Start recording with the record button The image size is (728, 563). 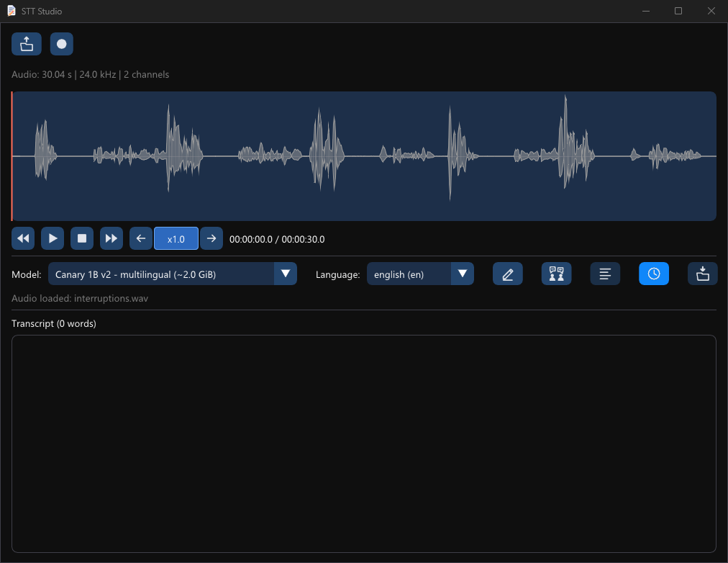[x=62, y=44]
